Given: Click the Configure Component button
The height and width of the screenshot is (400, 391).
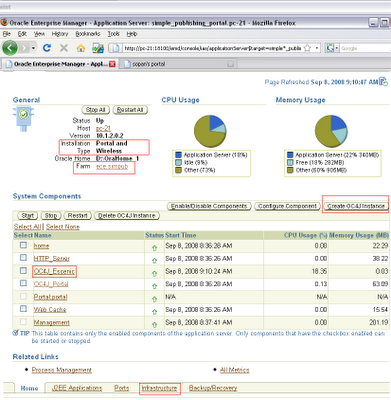Looking at the screenshot, I should [x=287, y=206].
